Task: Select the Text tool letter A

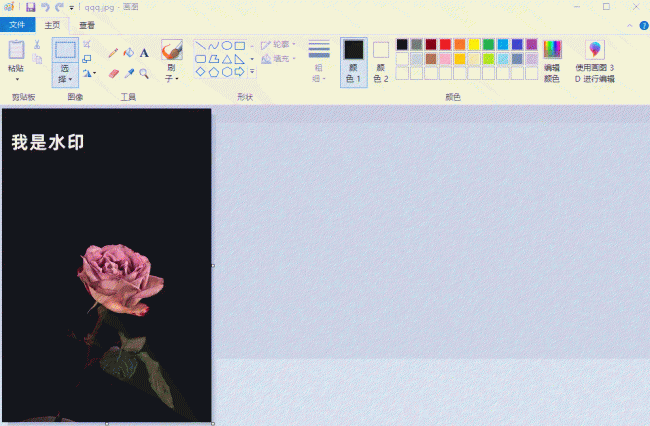Action: [144, 53]
